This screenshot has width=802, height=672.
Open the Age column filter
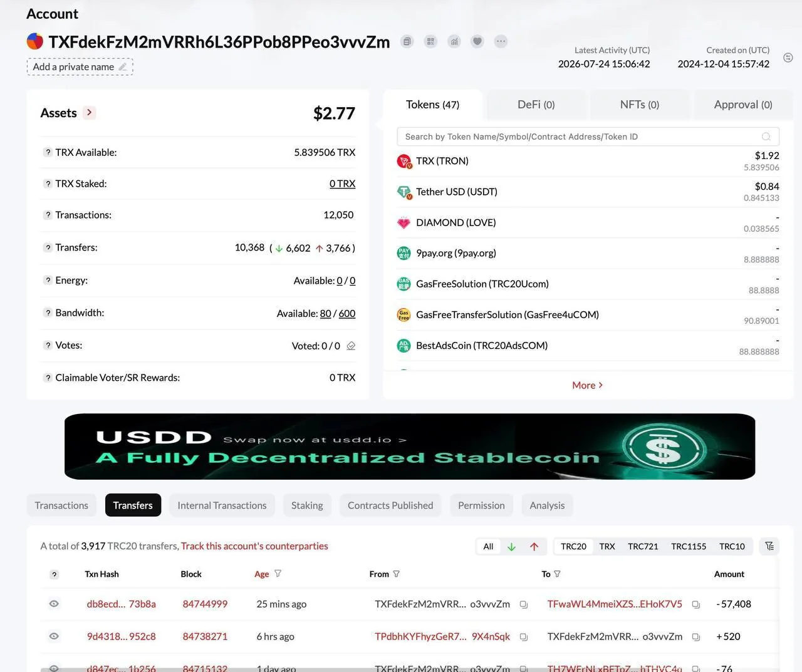[278, 574]
